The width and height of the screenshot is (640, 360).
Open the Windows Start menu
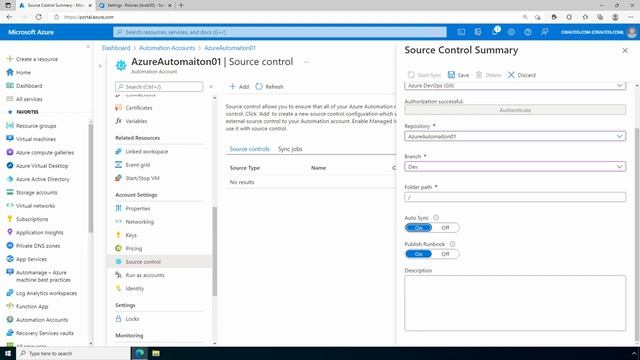click(x=8, y=353)
